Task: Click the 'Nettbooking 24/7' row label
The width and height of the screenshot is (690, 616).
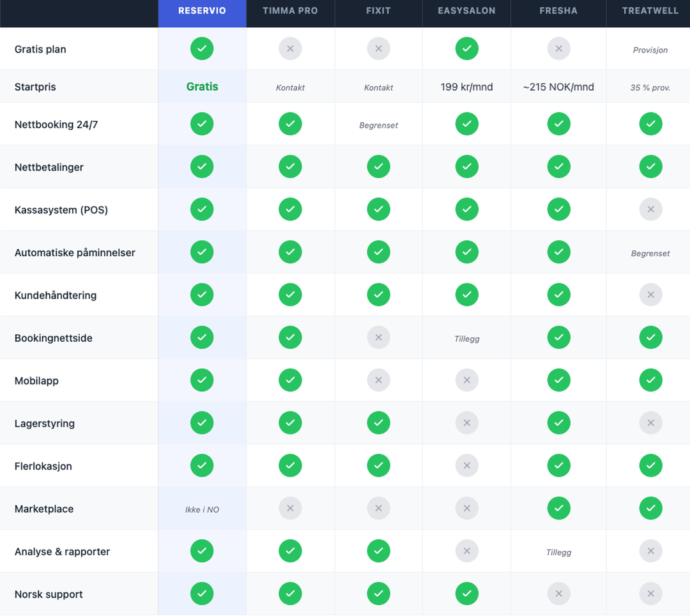Action: click(x=56, y=125)
